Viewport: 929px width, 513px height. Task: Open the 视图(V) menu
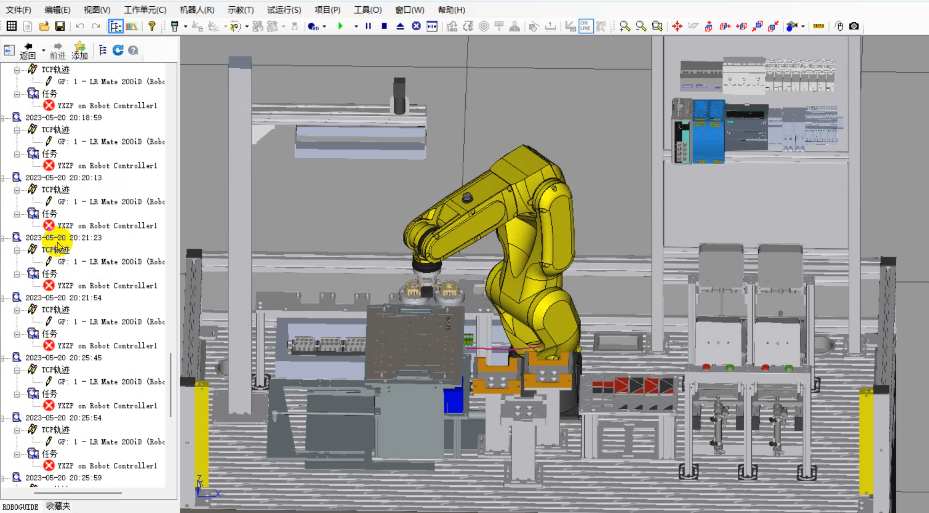(x=97, y=10)
